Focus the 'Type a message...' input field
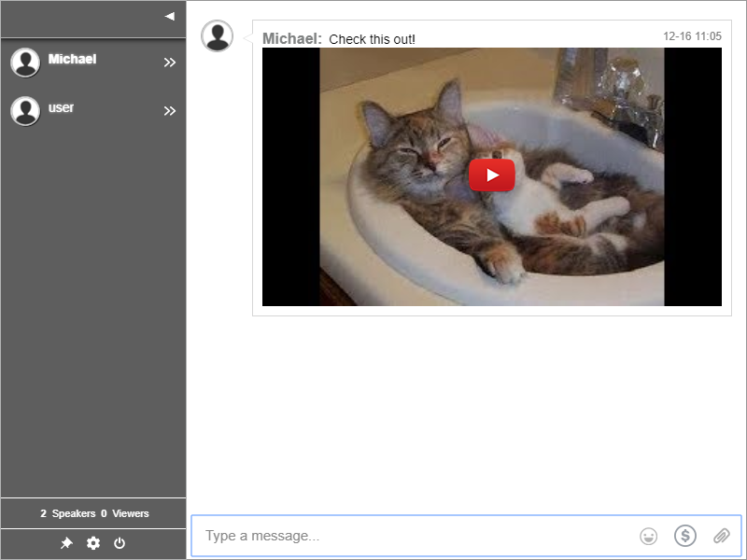The height and width of the screenshot is (560, 747). (411, 536)
